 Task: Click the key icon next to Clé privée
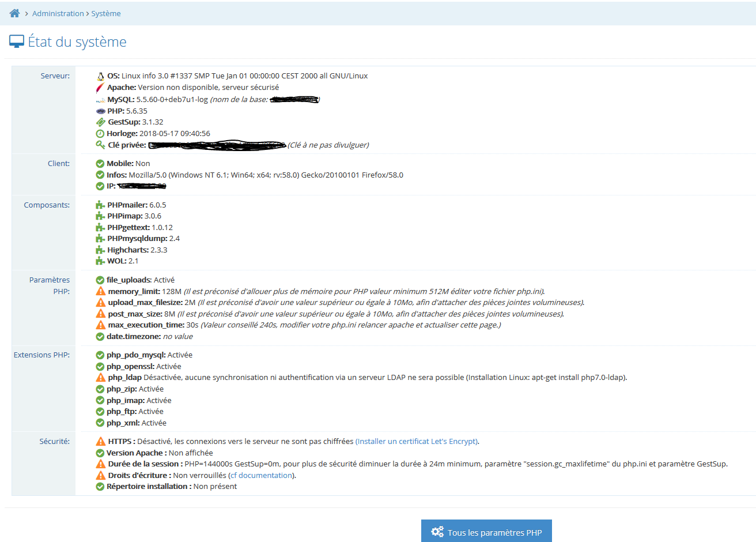[100, 145]
